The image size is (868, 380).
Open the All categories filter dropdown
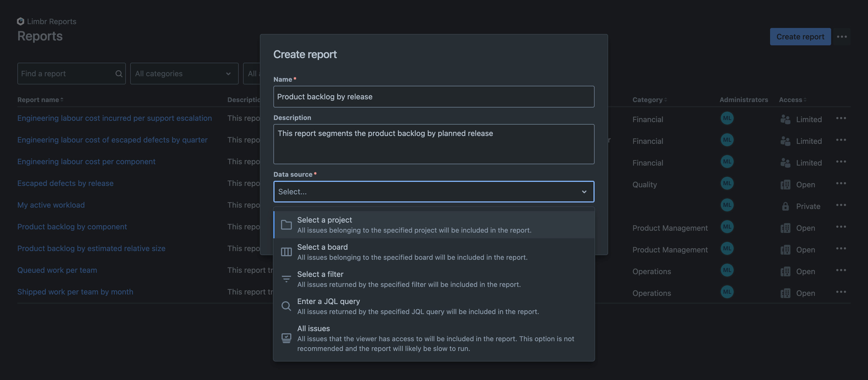[184, 74]
